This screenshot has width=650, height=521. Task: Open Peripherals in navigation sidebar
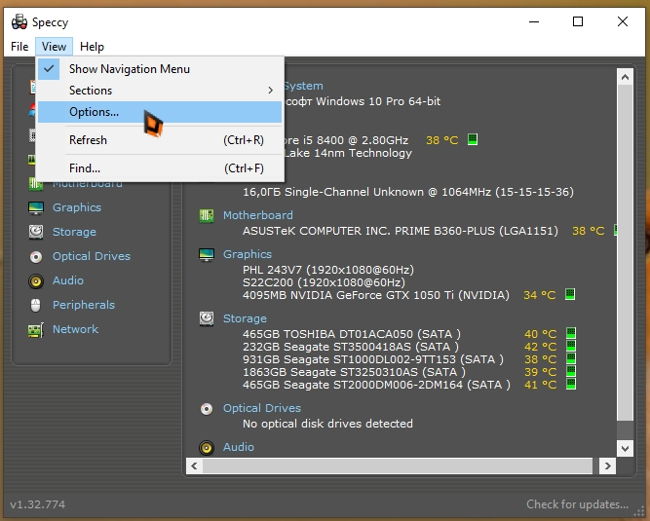[83, 305]
